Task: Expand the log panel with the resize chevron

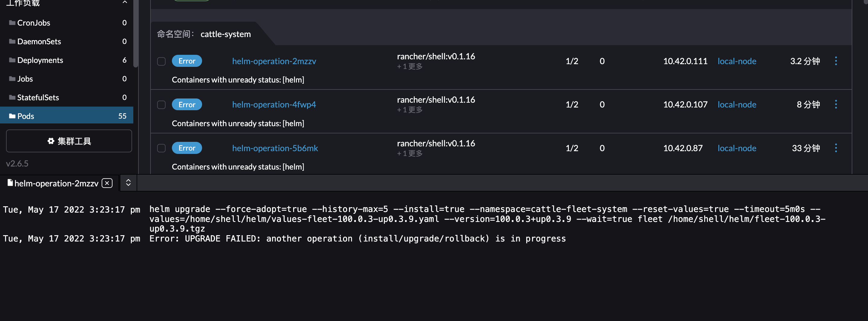Action: click(128, 183)
